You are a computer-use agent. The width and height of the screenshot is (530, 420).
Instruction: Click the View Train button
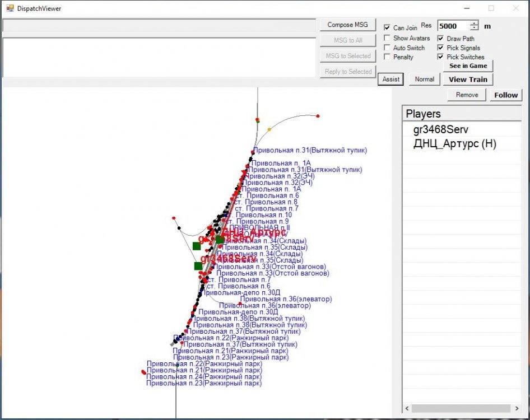pos(468,80)
